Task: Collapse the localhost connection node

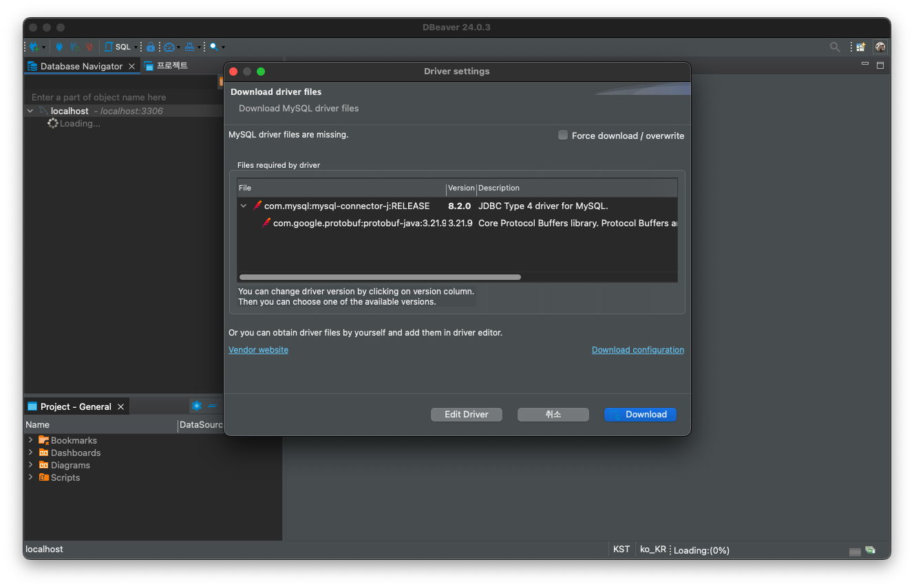Action: pos(30,111)
